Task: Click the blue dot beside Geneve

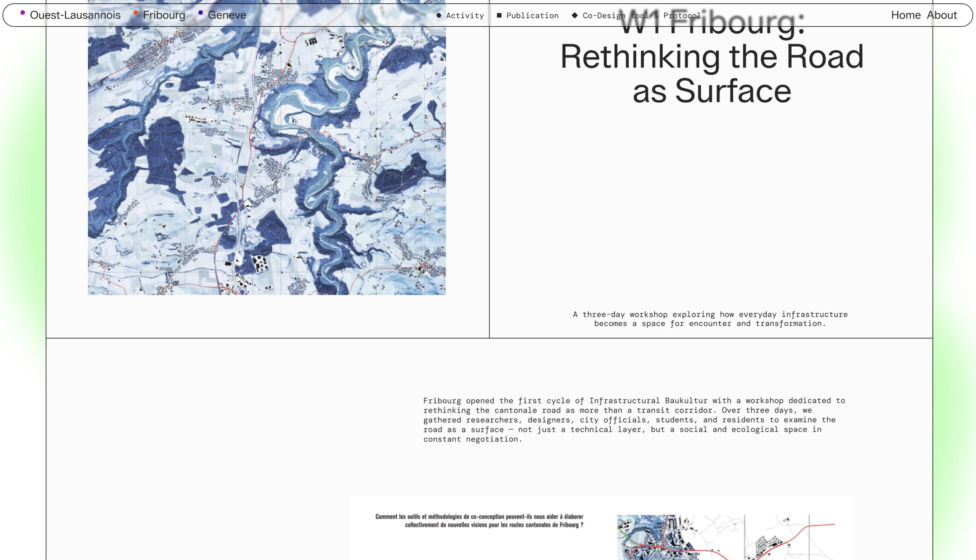Action: 201,13
